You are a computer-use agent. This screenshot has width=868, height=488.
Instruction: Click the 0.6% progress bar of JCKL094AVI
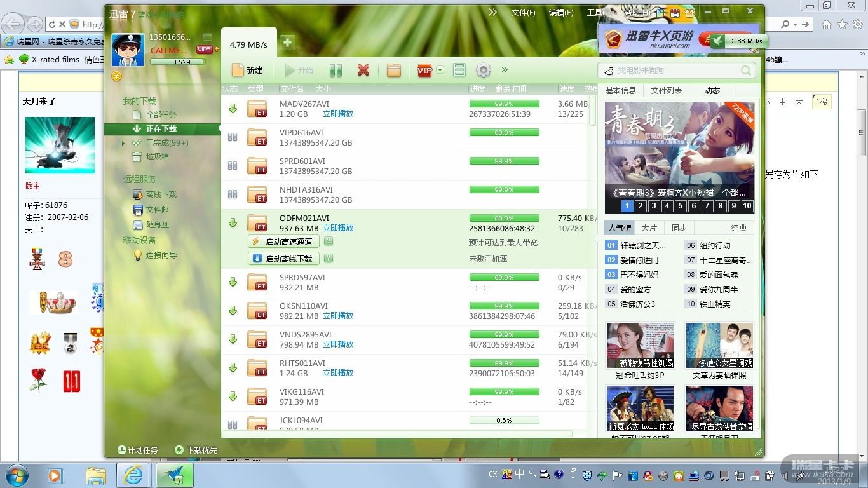pos(505,420)
